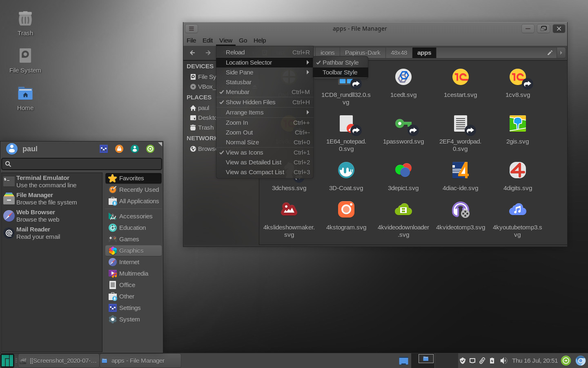This screenshot has height=368, width=588.
Task: Click the volume icon in system tray
Action: click(503, 361)
